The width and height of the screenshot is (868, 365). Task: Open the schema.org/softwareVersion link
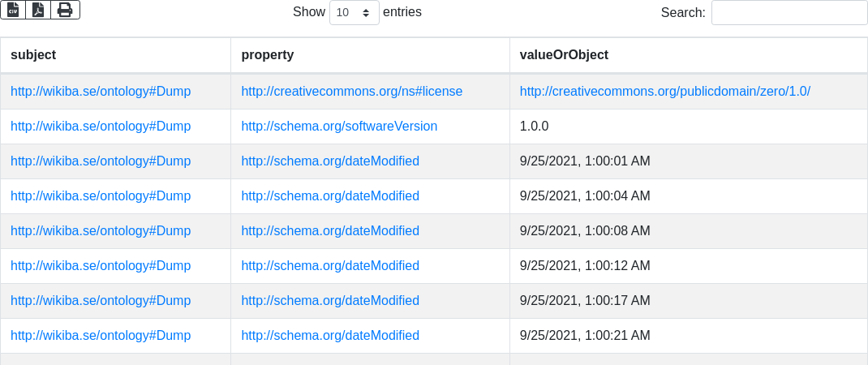[339, 127]
